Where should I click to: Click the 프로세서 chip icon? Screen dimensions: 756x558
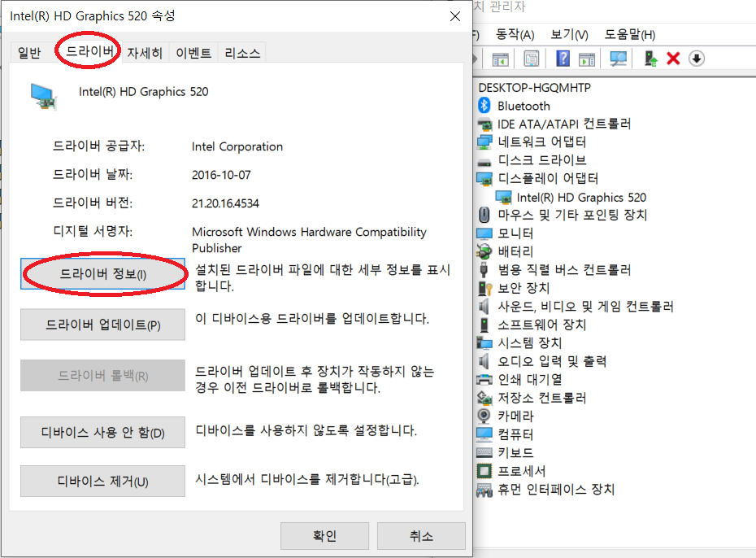point(484,471)
